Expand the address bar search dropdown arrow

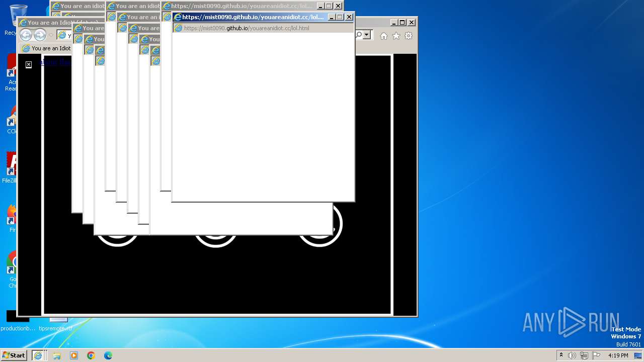coord(367,35)
